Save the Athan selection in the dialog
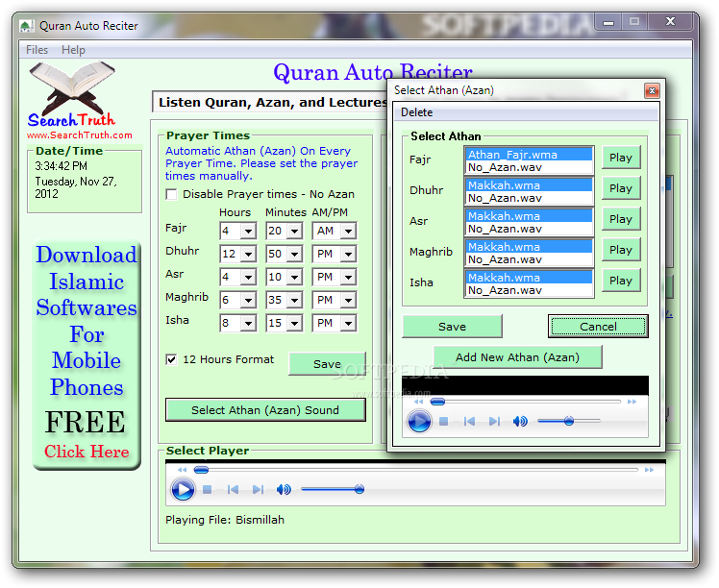Image resolution: width=719 pixels, height=588 pixels. click(452, 327)
